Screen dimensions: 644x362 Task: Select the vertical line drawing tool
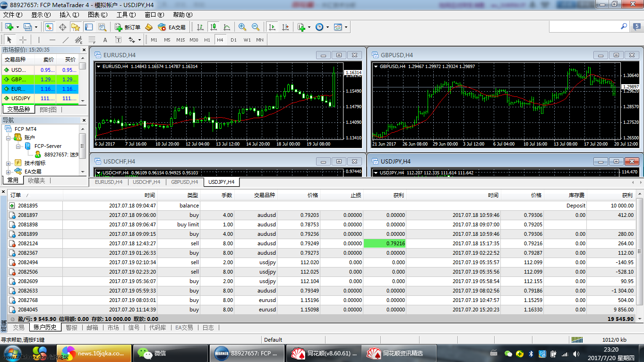[x=39, y=40]
